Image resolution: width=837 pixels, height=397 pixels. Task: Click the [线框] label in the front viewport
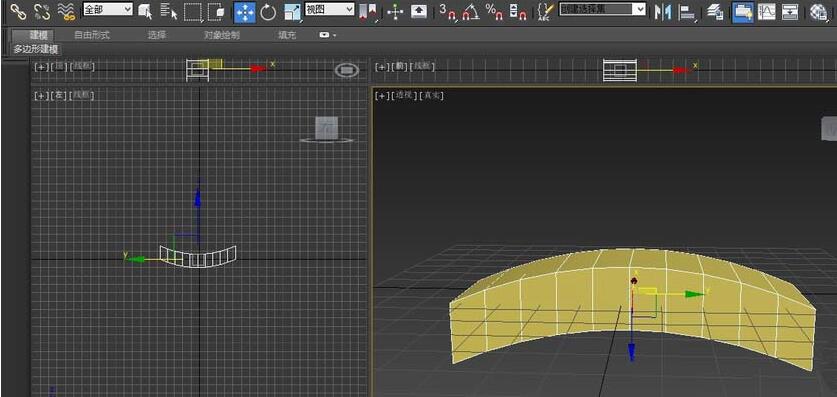pos(423,67)
